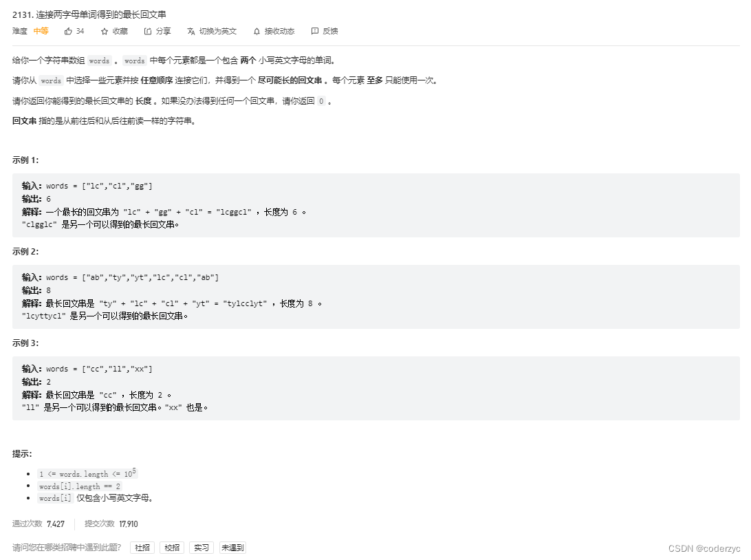This screenshot has height=560, width=751.
Task: Like the problem using the thumbs-up
Action: [67, 31]
